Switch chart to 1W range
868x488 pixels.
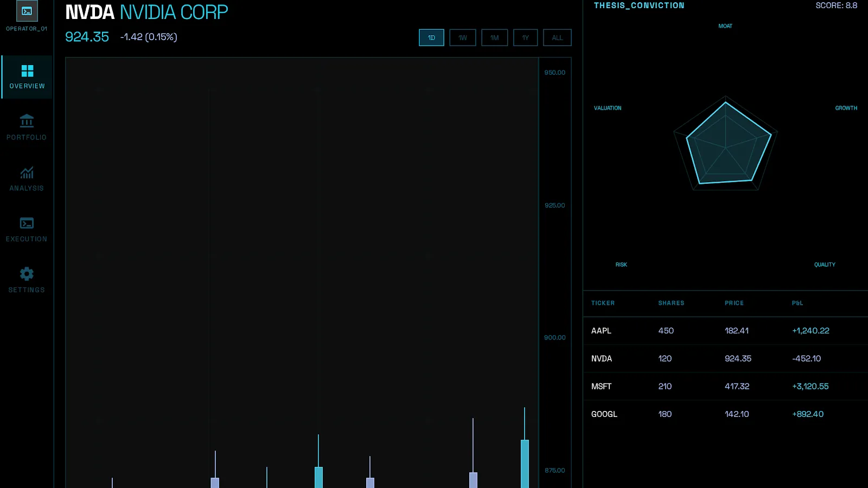point(463,37)
